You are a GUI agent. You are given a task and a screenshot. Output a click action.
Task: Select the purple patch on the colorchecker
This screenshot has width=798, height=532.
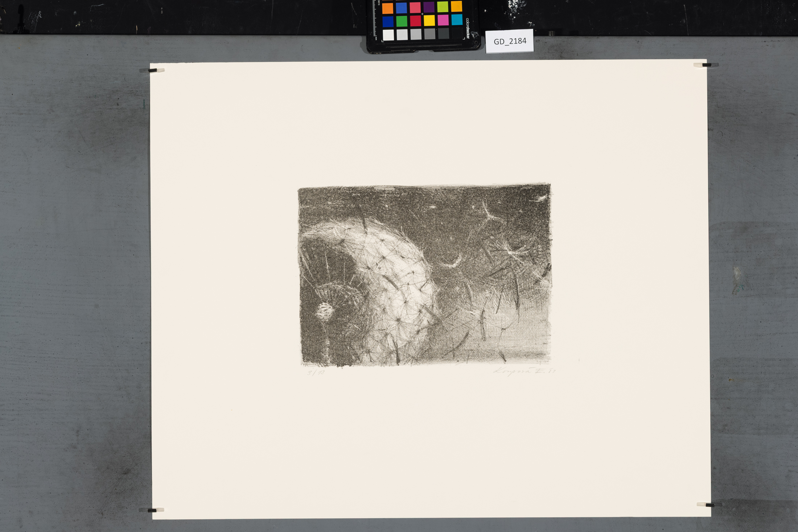click(x=429, y=7)
